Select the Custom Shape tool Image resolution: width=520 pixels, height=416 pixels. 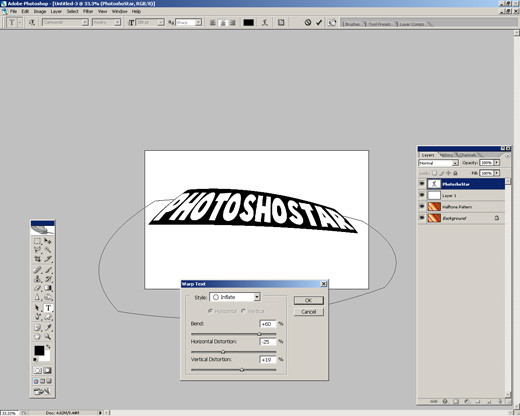click(x=48, y=317)
